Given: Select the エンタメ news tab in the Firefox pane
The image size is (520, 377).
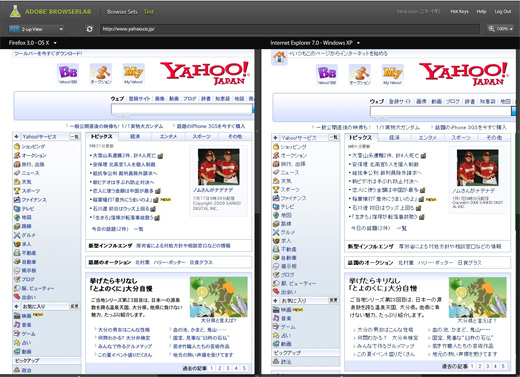Looking at the screenshot, I should [x=168, y=137].
